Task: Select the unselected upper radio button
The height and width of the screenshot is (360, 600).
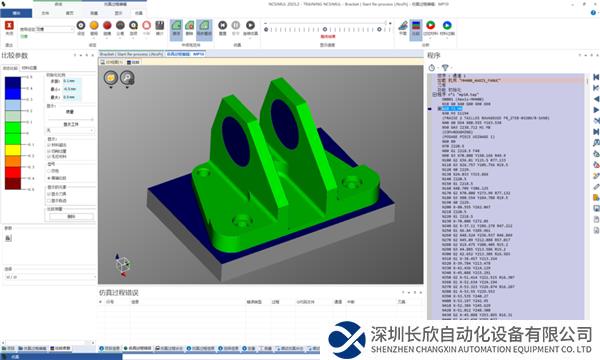Action: pyautogui.click(x=49, y=171)
